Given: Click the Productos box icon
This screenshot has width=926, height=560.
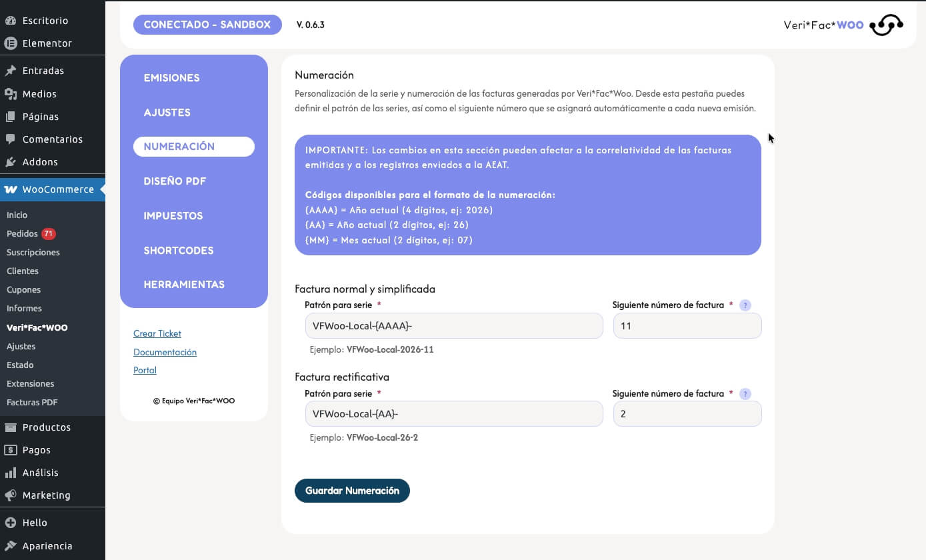Looking at the screenshot, I should [x=11, y=427].
